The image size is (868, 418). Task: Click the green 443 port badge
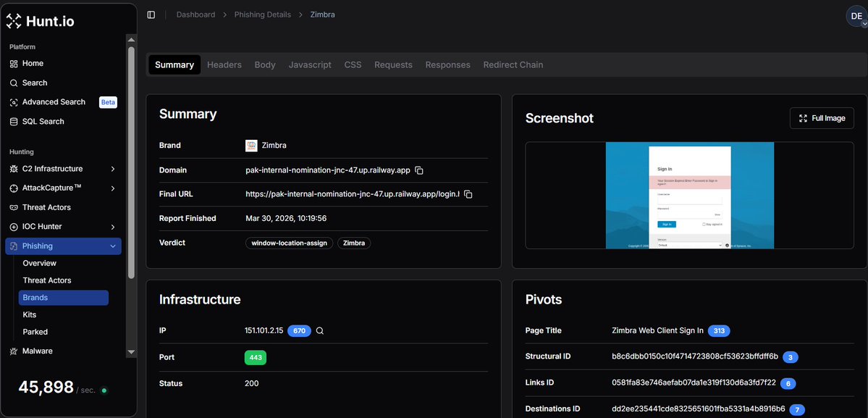click(256, 358)
